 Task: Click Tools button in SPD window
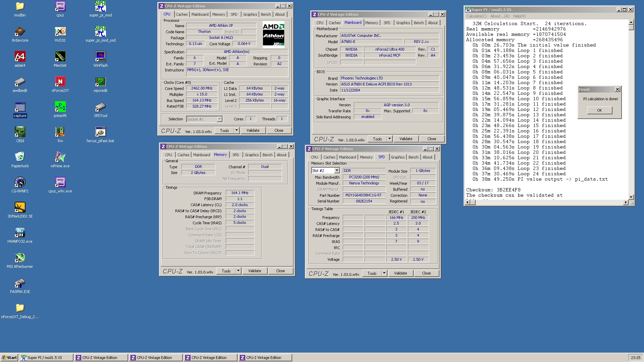pyautogui.click(x=372, y=273)
